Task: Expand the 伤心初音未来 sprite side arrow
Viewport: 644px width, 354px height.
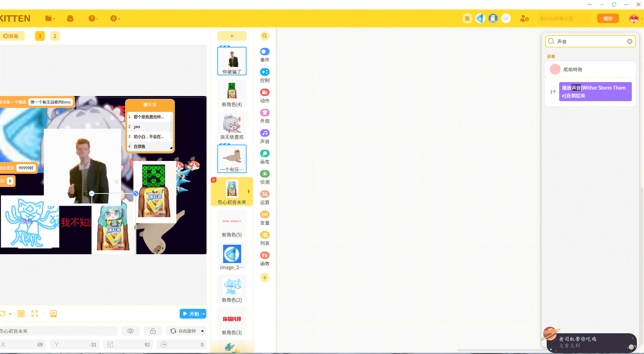Action: pyautogui.click(x=249, y=191)
